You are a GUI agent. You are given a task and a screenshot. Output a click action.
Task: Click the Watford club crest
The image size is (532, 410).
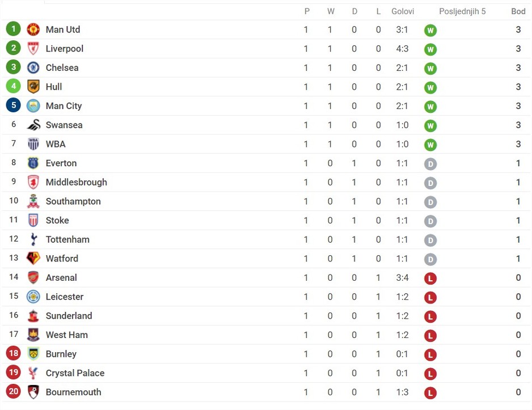click(33, 258)
